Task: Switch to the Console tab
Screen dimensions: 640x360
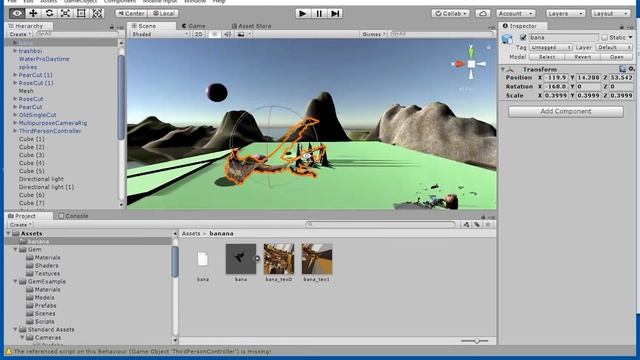Action: point(73,216)
